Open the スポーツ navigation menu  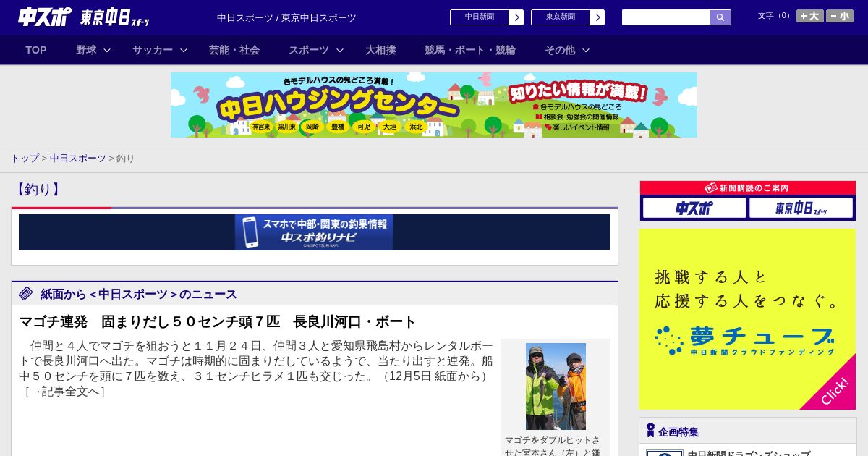309,50
